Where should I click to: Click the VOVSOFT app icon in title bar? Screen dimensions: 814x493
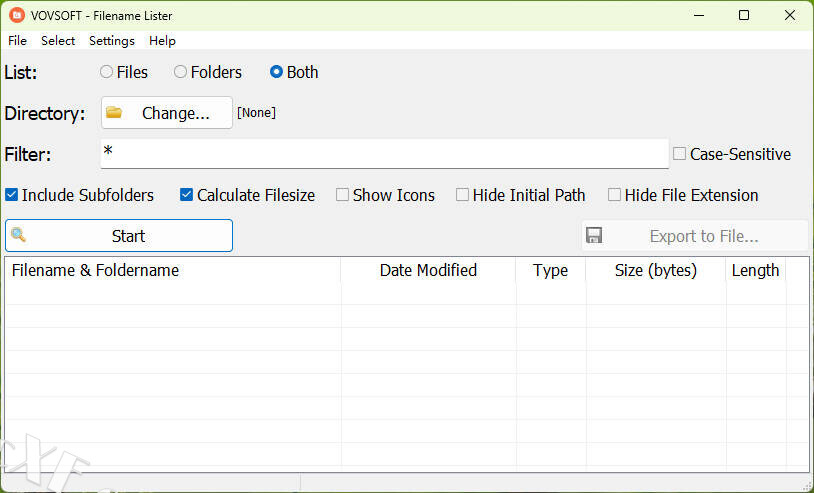pyautogui.click(x=17, y=15)
